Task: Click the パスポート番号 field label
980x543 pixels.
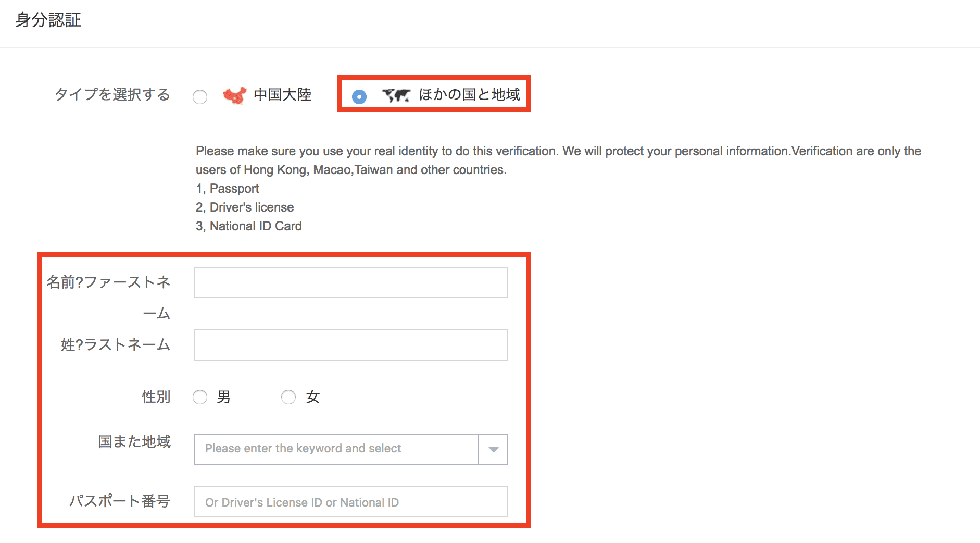Action: pos(120,501)
